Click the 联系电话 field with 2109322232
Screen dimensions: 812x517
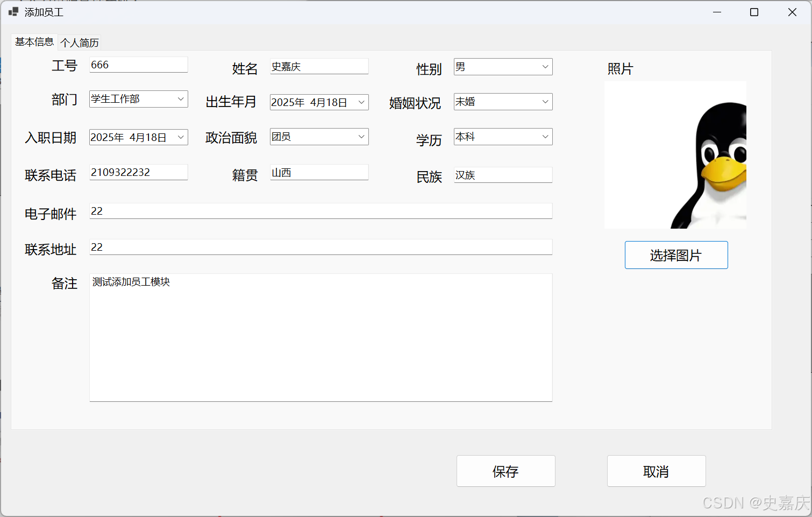[139, 172]
